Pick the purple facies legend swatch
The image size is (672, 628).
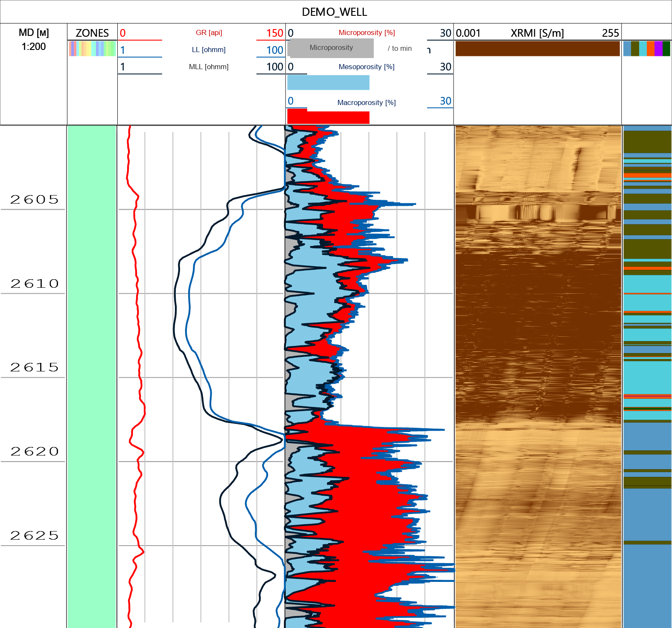coord(658,49)
